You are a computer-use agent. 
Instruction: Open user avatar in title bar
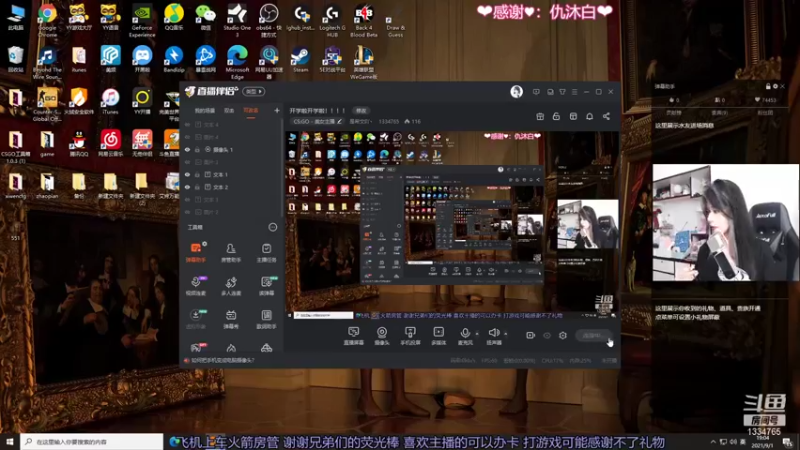[x=516, y=91]
